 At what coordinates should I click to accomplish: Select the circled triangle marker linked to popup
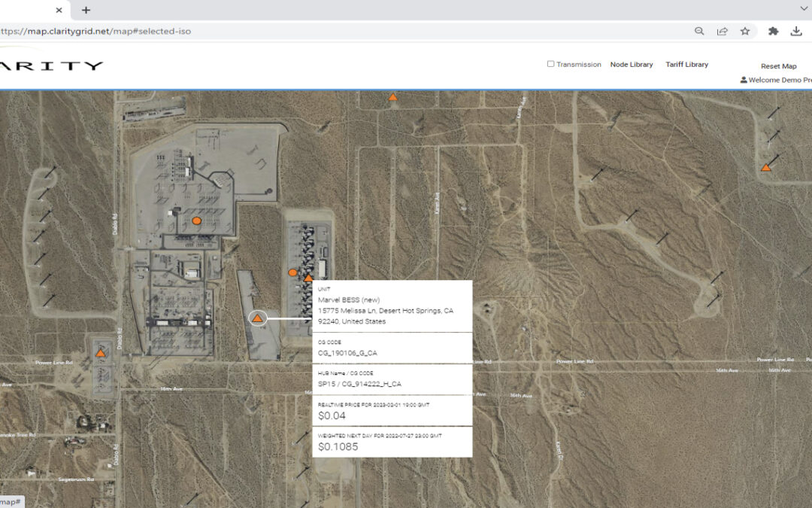[258, 318]
